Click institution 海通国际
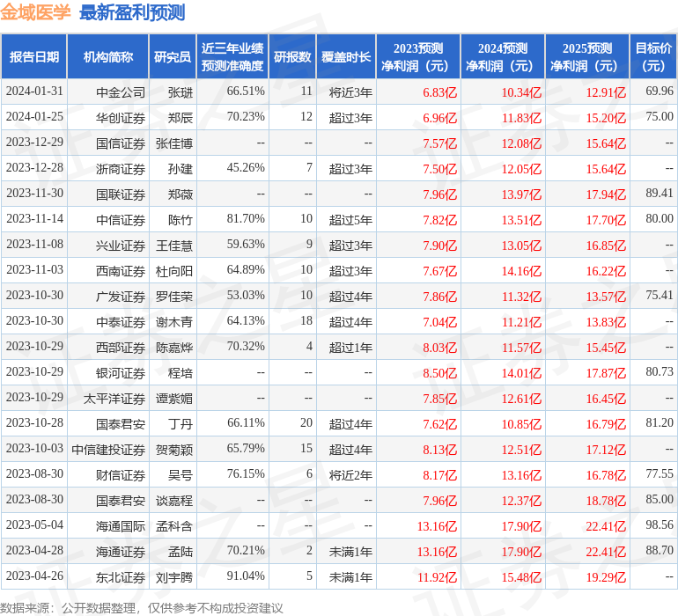 pyautogui.click(x=121, y=525)
